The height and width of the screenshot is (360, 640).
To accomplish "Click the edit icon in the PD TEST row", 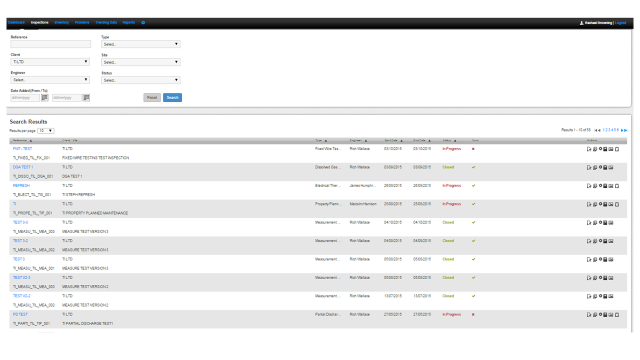I will coord(589,315).
